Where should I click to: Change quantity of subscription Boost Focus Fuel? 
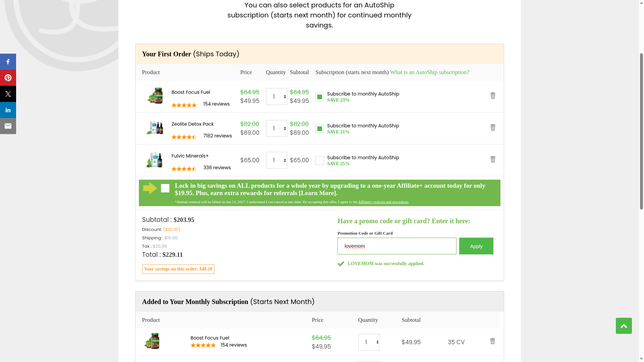click(368, 342)
